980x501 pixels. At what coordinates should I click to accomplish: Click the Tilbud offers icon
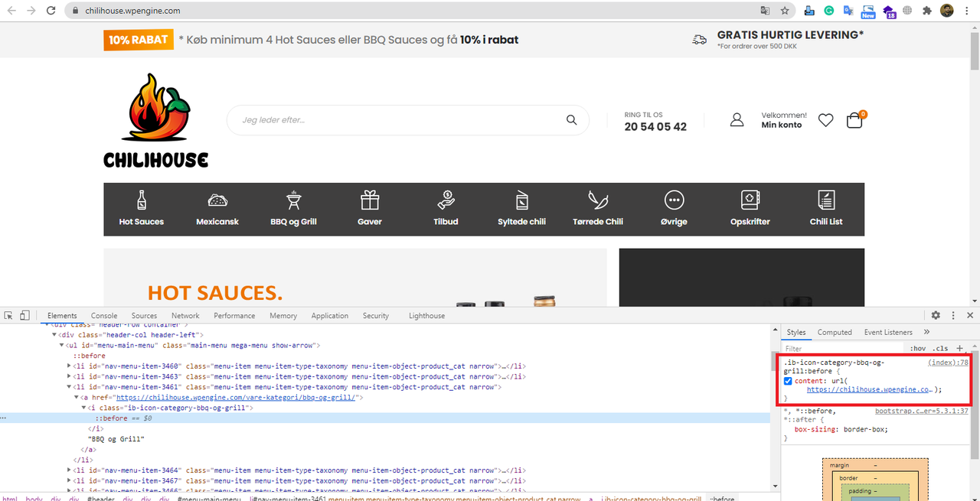[x=446, y=200]
